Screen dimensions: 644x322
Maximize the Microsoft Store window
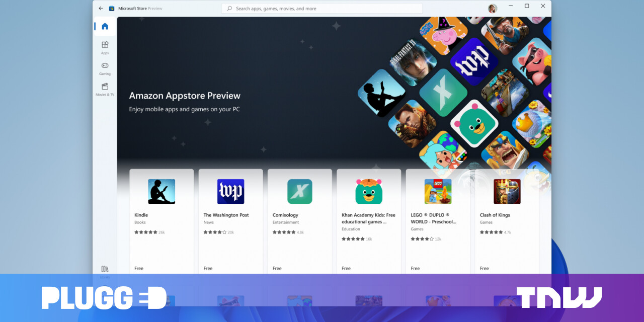[x=527, y=6]
